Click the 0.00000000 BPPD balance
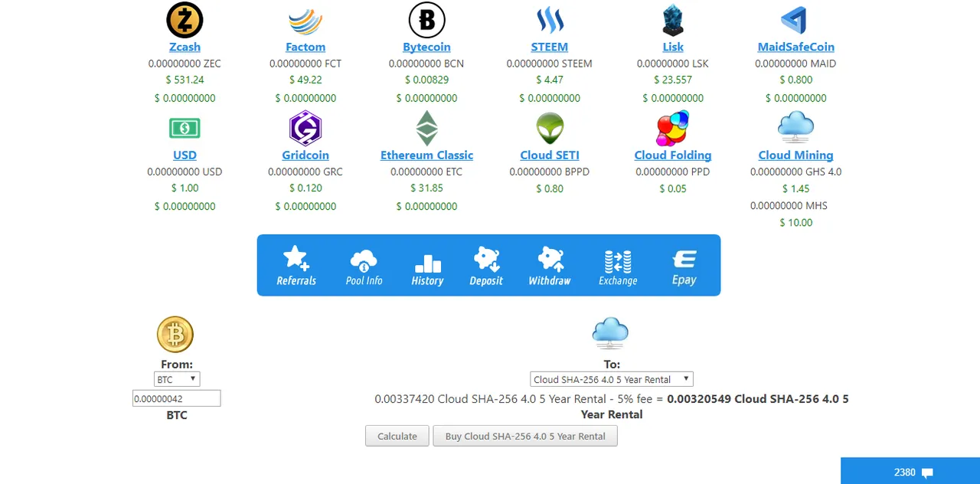980x484 pixels. click(550, 172)
